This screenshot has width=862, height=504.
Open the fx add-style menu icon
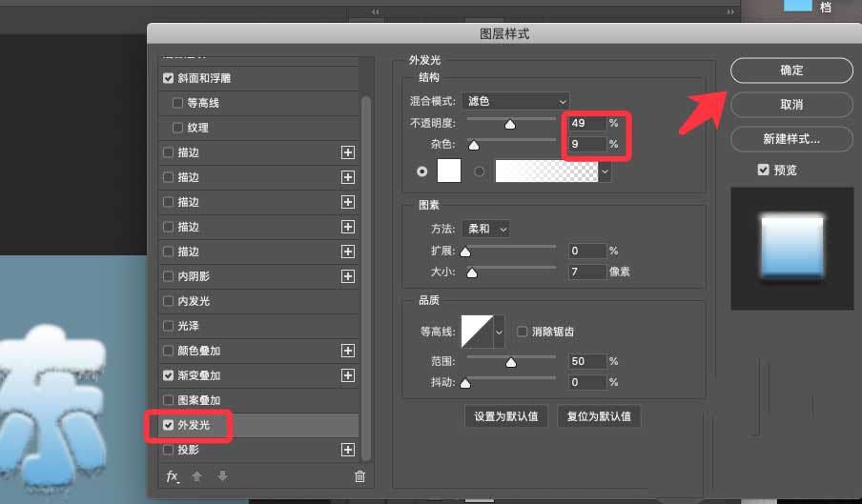click(x=173, y=476)
